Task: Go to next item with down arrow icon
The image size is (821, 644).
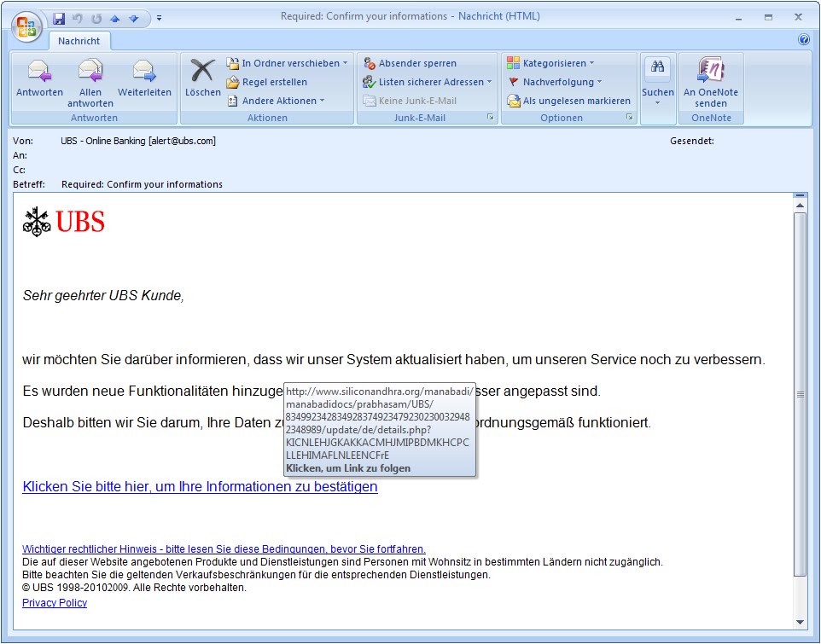Action: [133, 19]
